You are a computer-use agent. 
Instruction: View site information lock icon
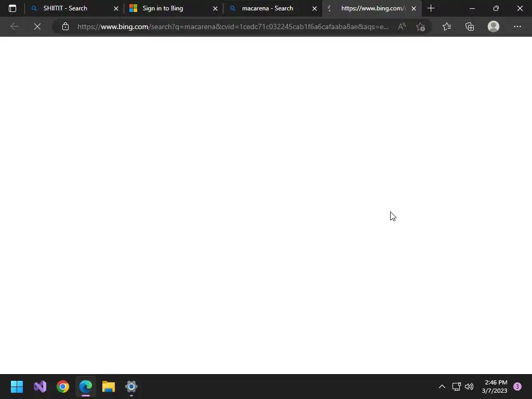65,26
